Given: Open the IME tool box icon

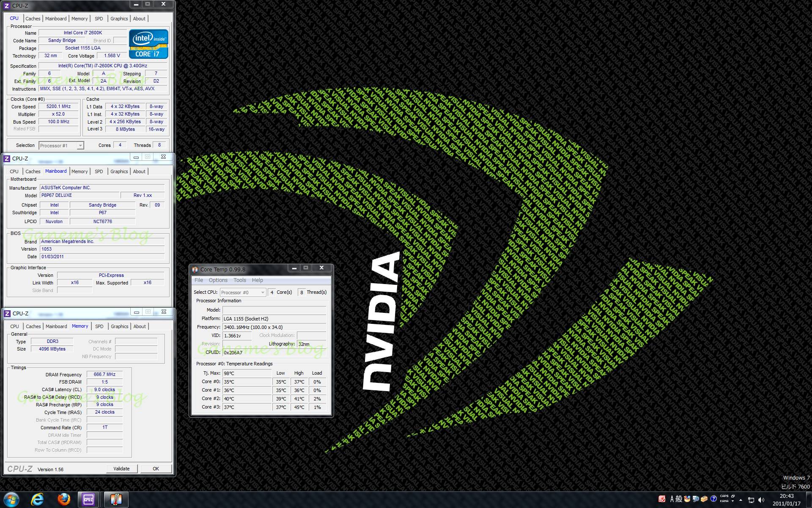Looking at the screenshot, I should (x=704, y=499).
